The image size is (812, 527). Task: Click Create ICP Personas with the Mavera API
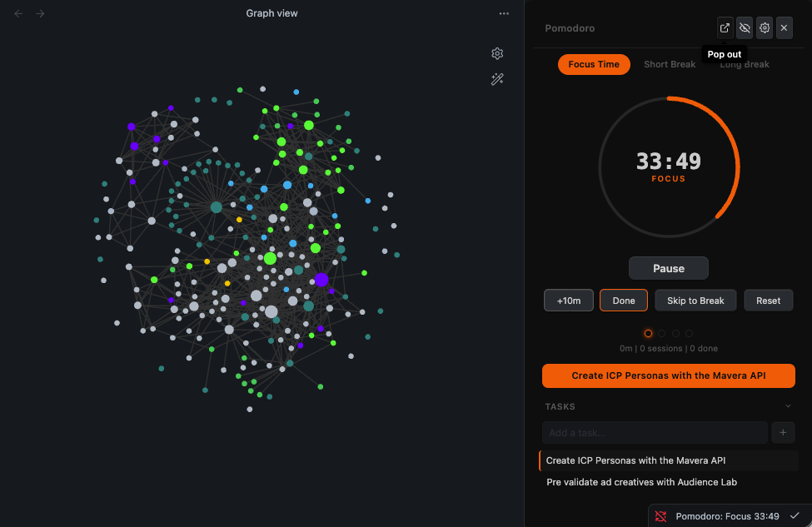[668, 375]
